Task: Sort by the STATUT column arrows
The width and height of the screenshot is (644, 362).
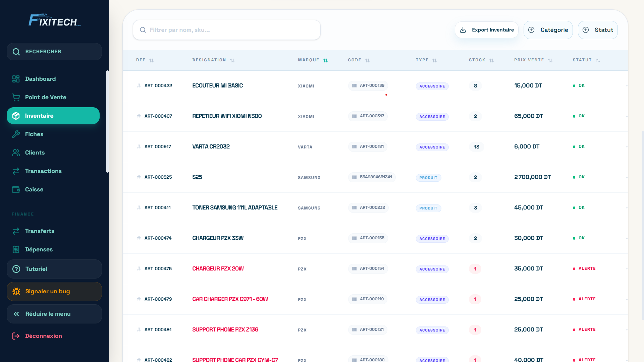Action: (598, 60)
